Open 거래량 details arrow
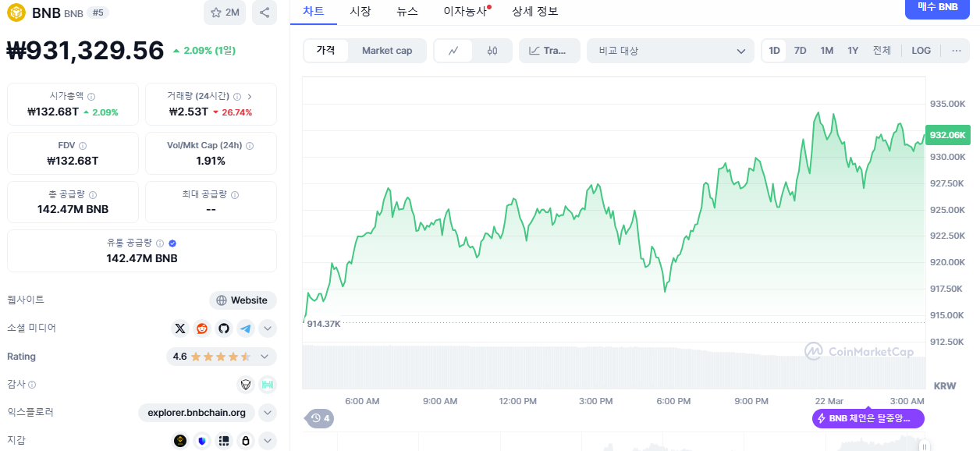 coord(250,97)
